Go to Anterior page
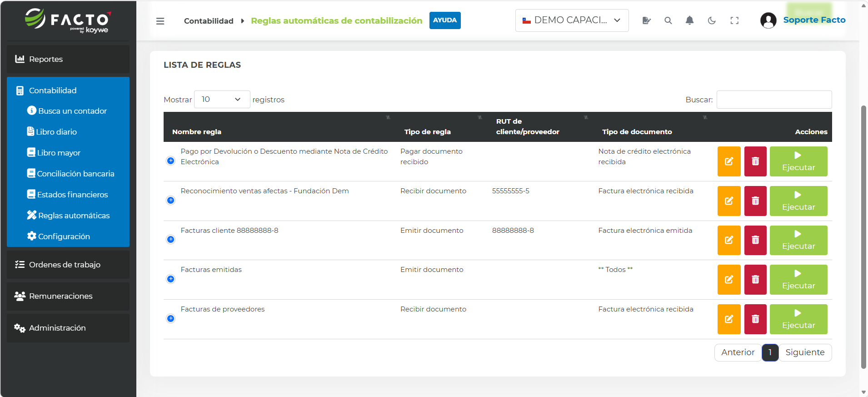This screenshot has width=868, height=397. tap(738, 352)
